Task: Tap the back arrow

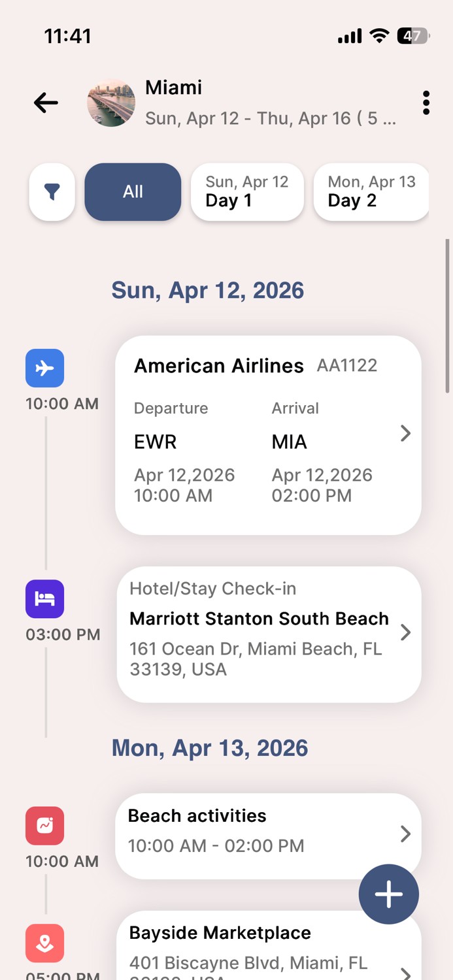Action: [46, 103]
